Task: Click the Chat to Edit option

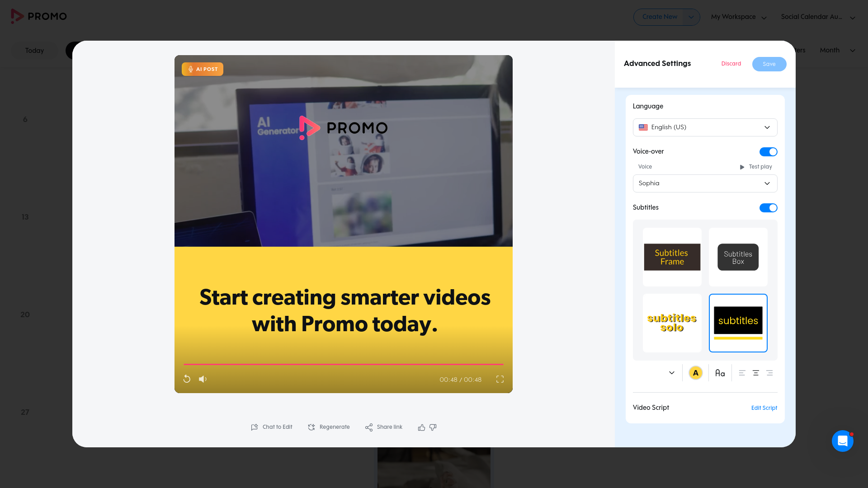Action: click(x=272, y=427)
